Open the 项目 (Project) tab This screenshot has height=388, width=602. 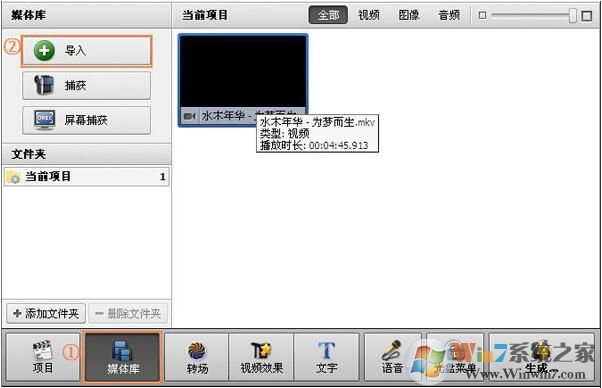pos(43,358)
